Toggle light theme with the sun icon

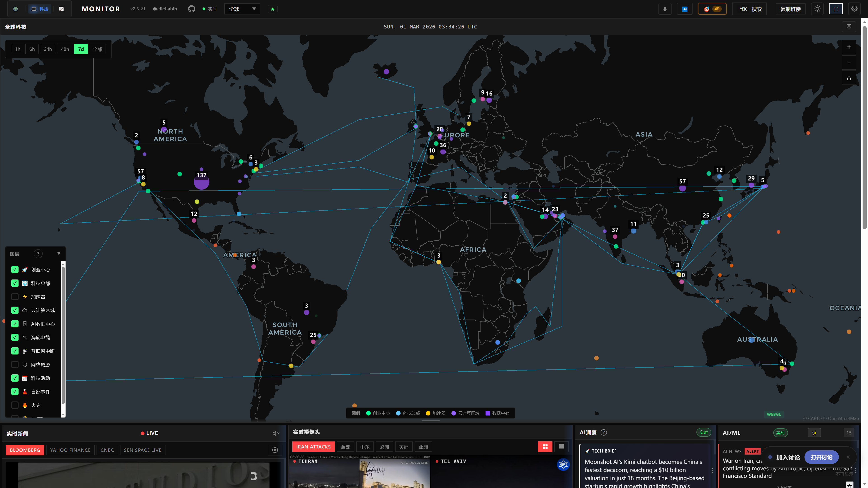coord(817,9)
